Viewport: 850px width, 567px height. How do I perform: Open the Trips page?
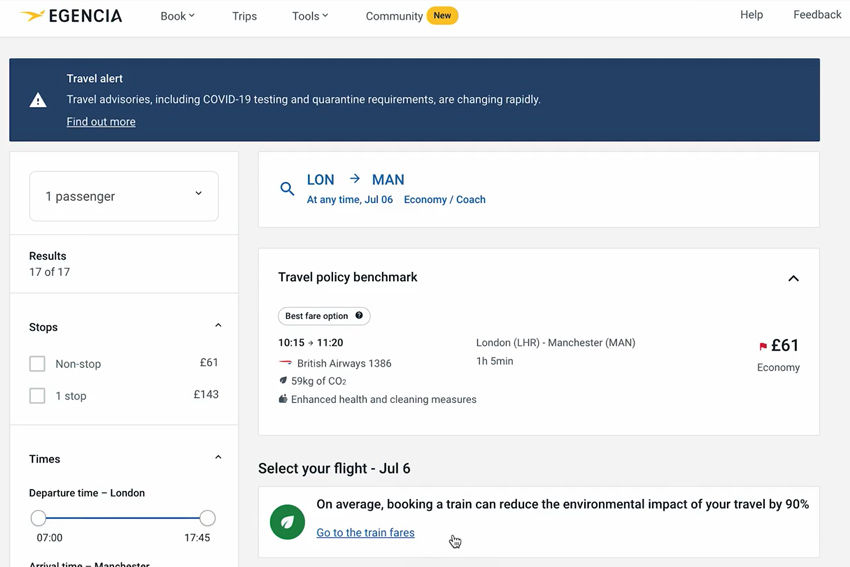(x=244, y=16)
